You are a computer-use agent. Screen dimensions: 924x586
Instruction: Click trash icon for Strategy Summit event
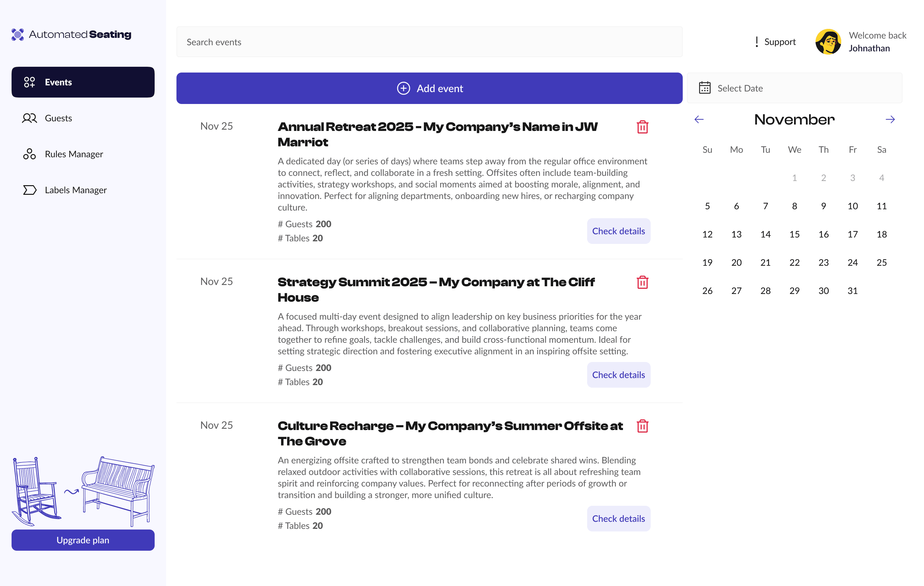click(642, 282)
